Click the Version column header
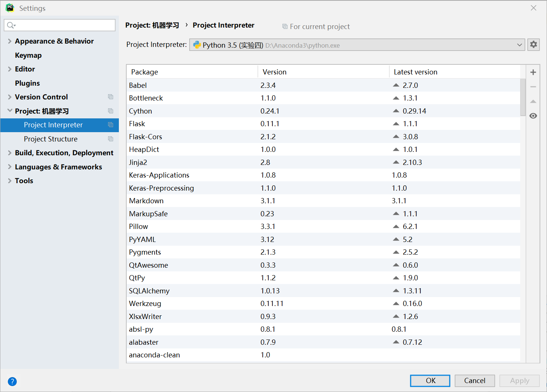Image resolution: width=547 pixels, height=392 pixels. tap(323, 72)
